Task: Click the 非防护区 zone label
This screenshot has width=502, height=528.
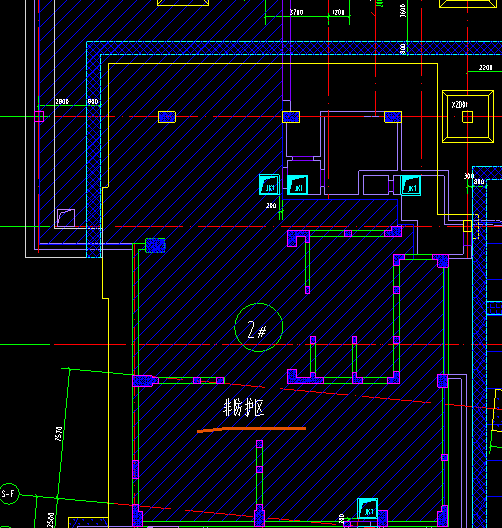Action: [244, 407]
